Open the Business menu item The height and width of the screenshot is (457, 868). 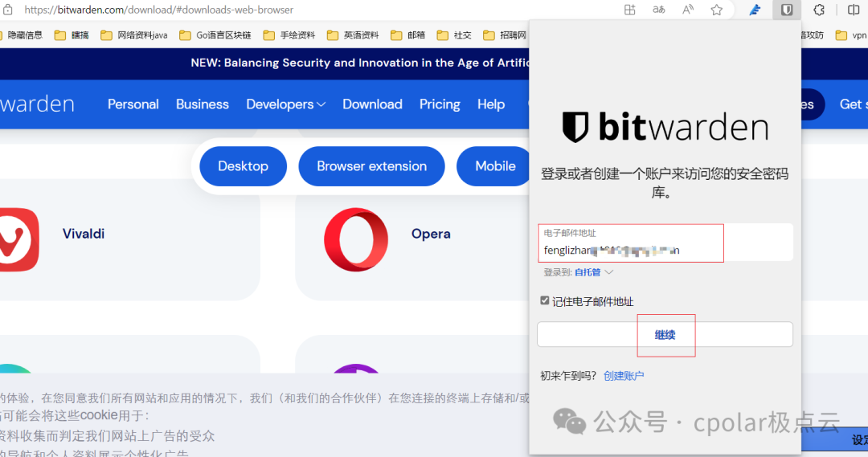[x=202, y=104]
